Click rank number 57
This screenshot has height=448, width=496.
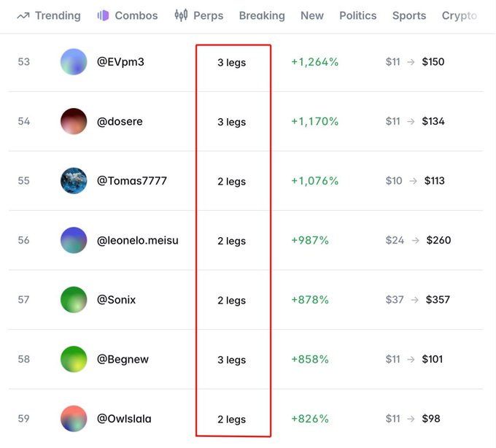pos(24,300)
